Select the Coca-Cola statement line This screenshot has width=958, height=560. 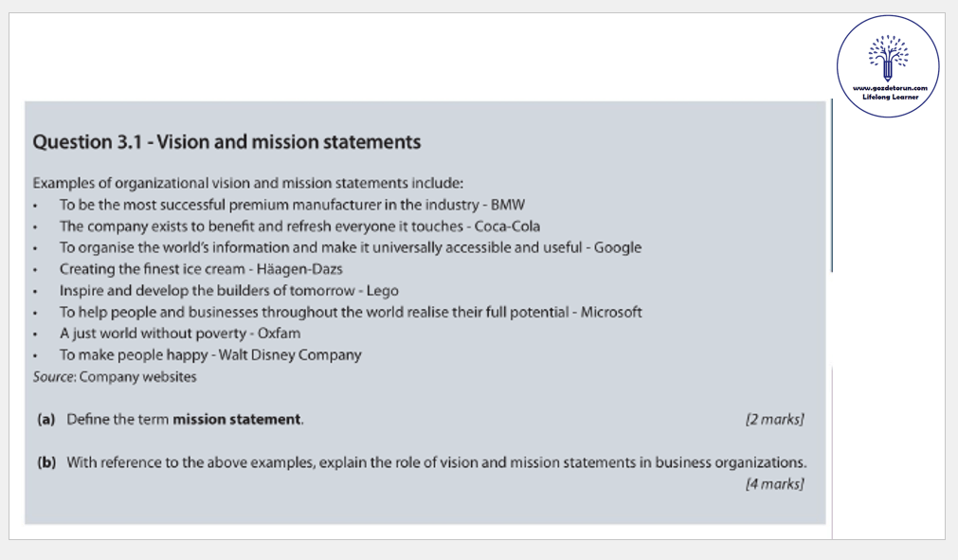click(299, 226)
